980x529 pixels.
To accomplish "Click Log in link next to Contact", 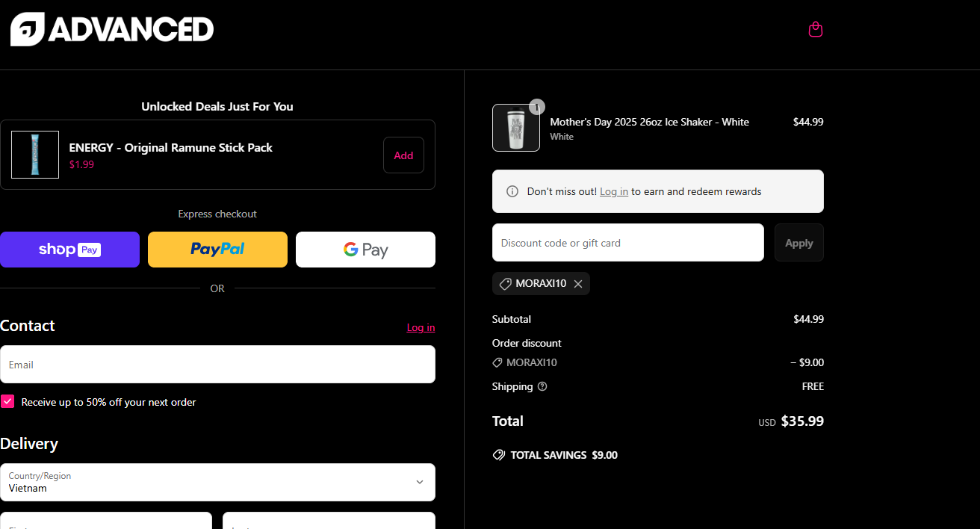I will coord(421,327).
